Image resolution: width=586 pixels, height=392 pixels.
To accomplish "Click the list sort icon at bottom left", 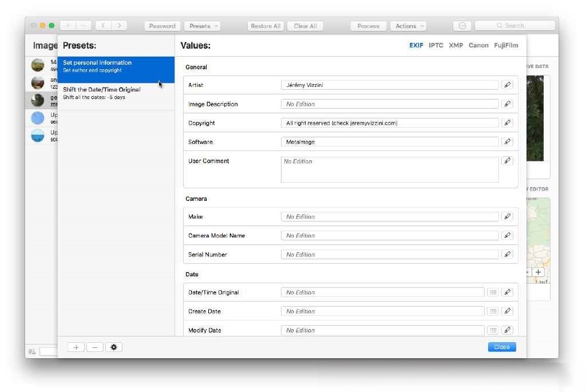I will [x=32, y=351].
